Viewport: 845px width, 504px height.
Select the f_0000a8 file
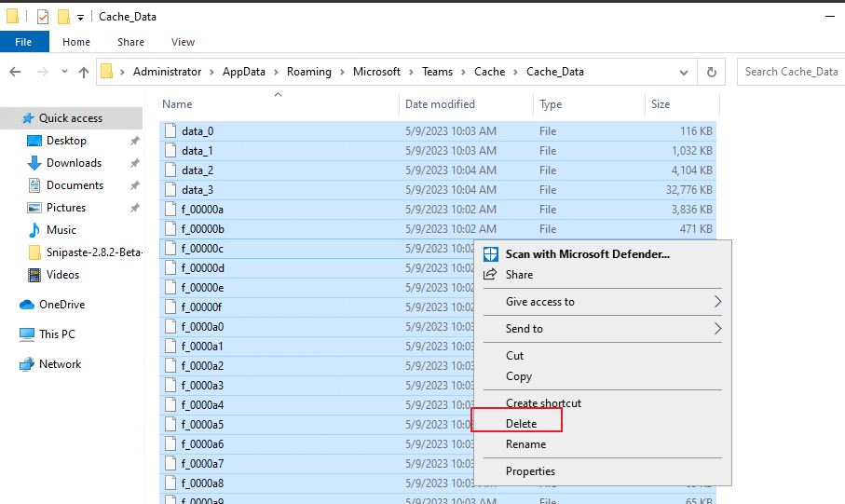317,484
